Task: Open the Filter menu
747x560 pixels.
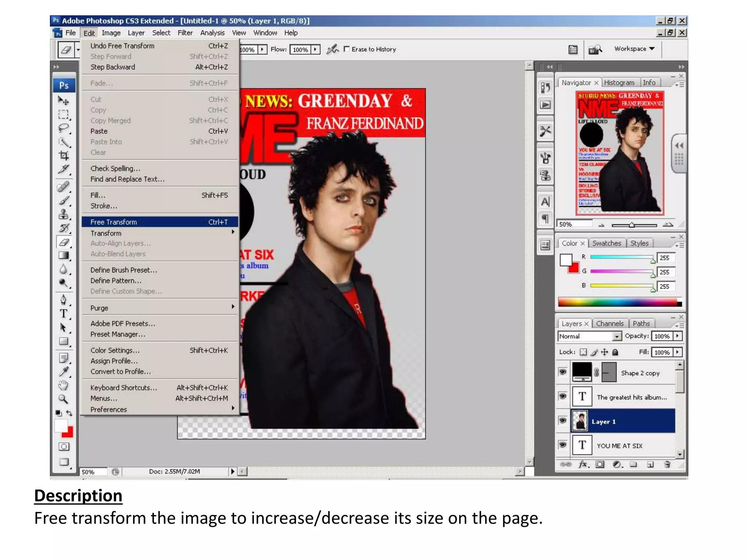Action: pos(185,33)
